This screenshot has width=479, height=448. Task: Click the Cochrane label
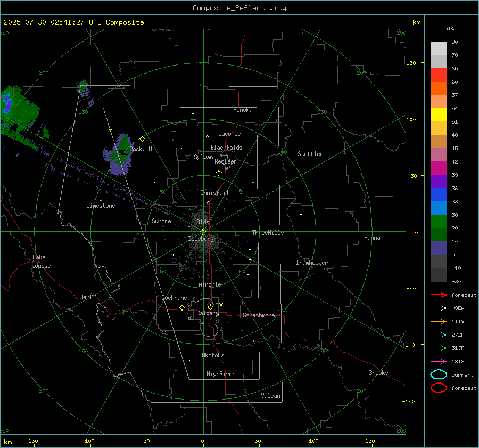click(174, 298)
